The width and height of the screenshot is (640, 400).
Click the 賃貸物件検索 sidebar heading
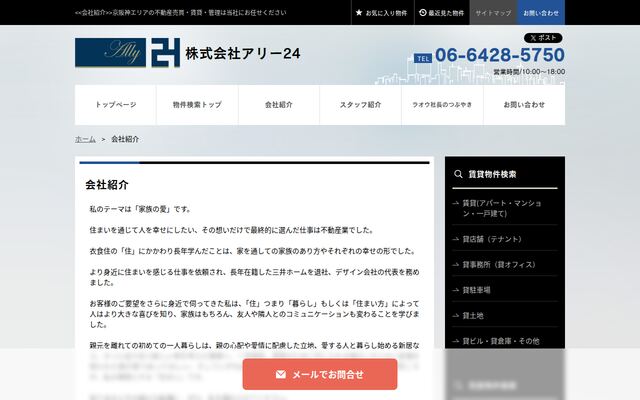tap(492, 174)
